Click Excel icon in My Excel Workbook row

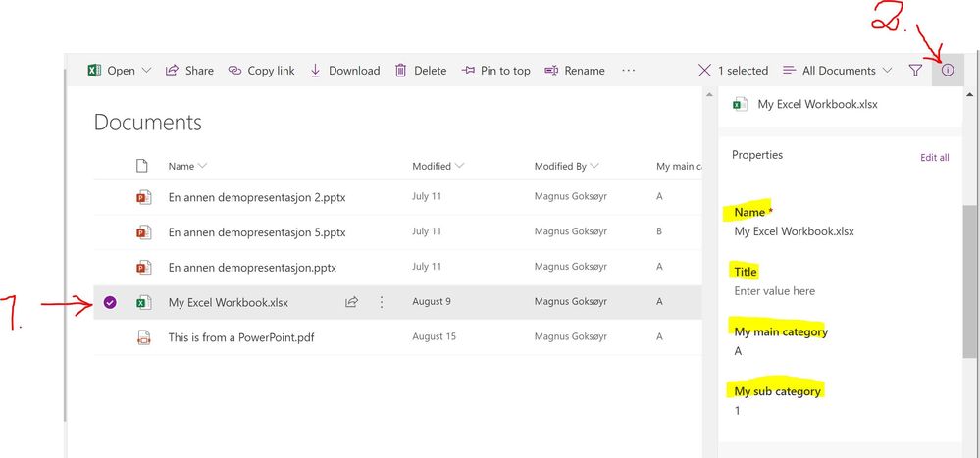point(144,302)
